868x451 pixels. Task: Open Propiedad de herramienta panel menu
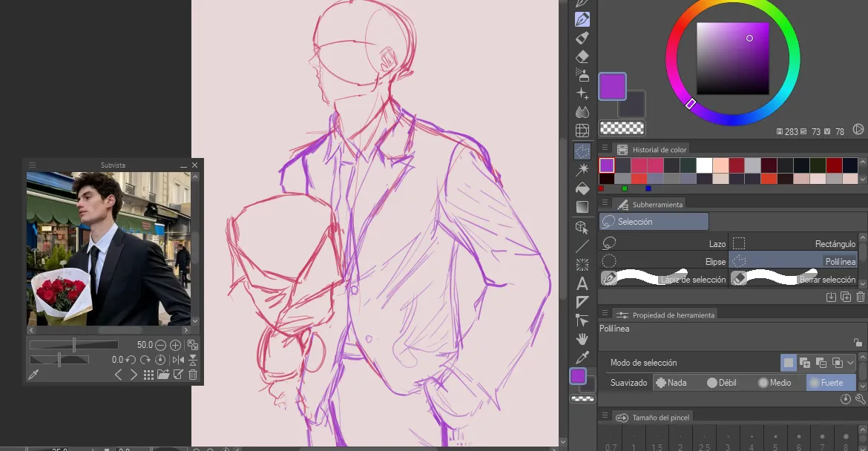click(605, 313)
